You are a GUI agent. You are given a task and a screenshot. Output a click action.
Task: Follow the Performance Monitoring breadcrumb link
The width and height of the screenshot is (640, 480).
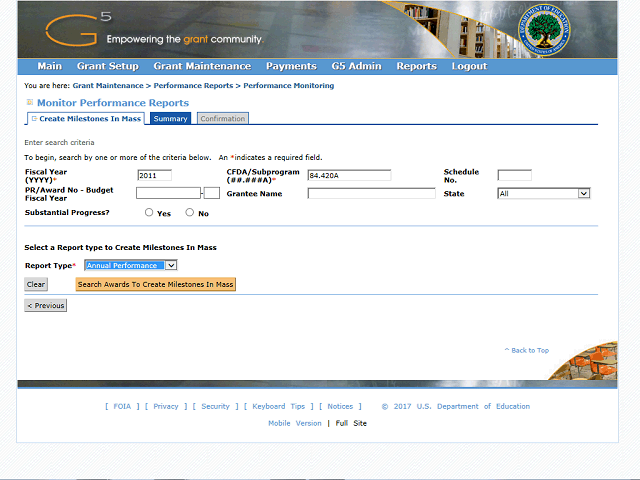click(289, 86)
